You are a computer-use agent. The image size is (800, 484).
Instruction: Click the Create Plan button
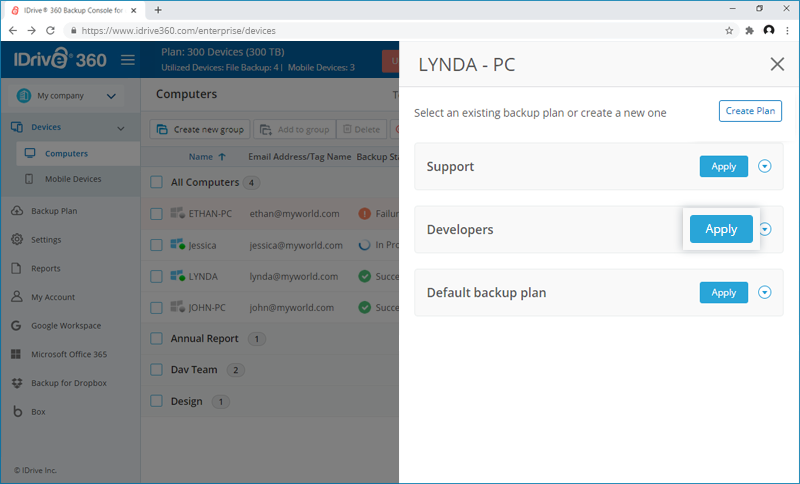click(x=750, y=111)
